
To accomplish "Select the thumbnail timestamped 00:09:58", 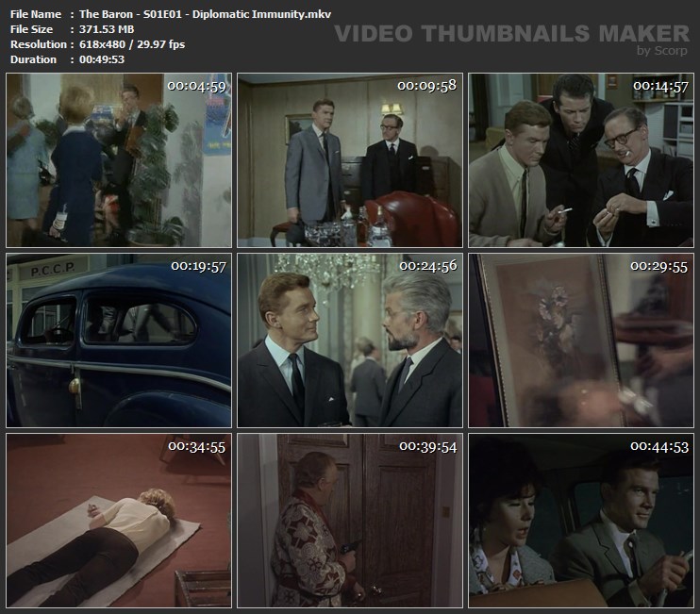I will [x=350, y=160].
